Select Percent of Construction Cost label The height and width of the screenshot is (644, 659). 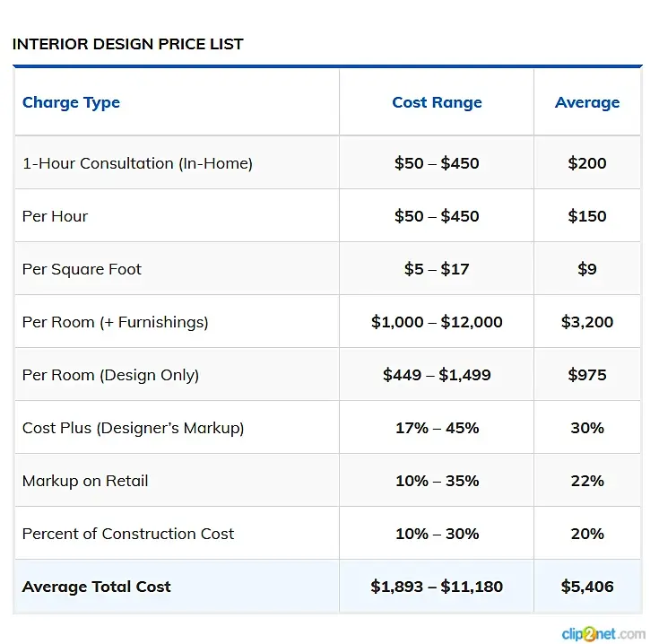128,534
